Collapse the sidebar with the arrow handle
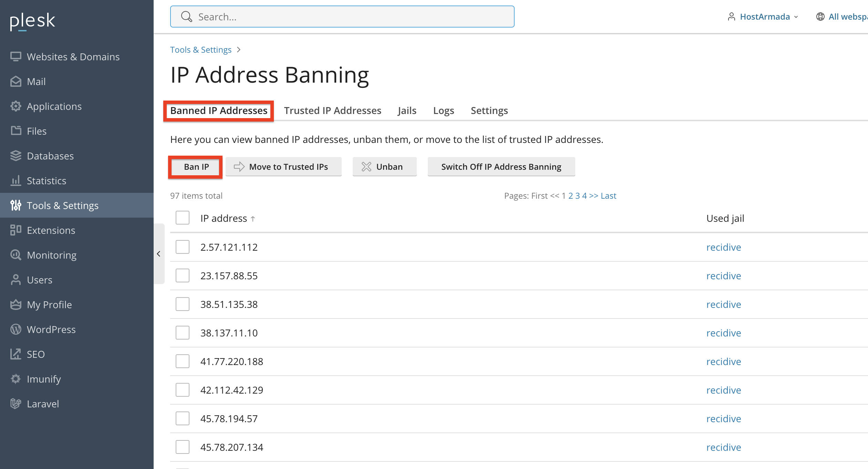 tap(159, 254)
